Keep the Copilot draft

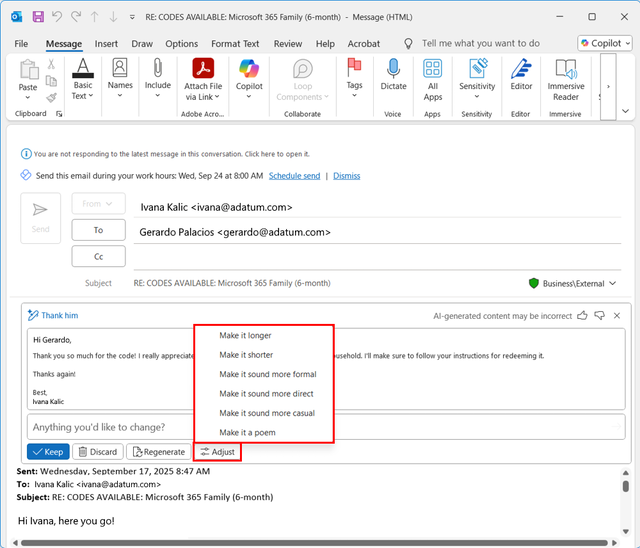click(x=48, y=452)
